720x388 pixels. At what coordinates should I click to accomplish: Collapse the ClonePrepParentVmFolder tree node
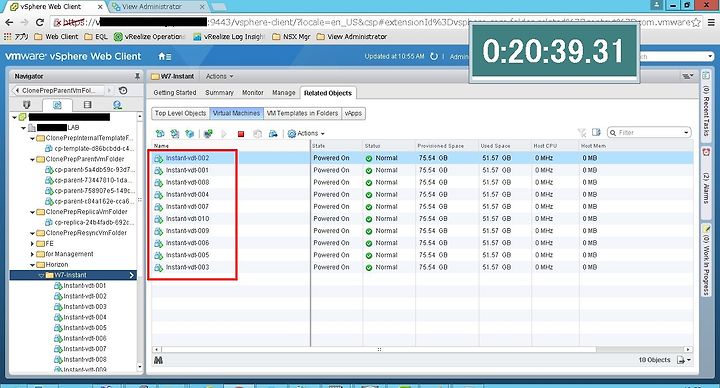click(32, 159)
